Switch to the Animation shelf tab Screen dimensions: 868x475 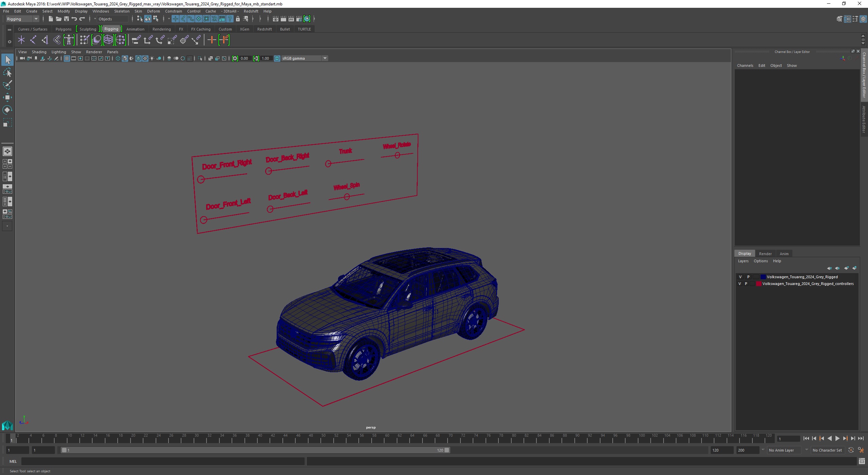135,29
